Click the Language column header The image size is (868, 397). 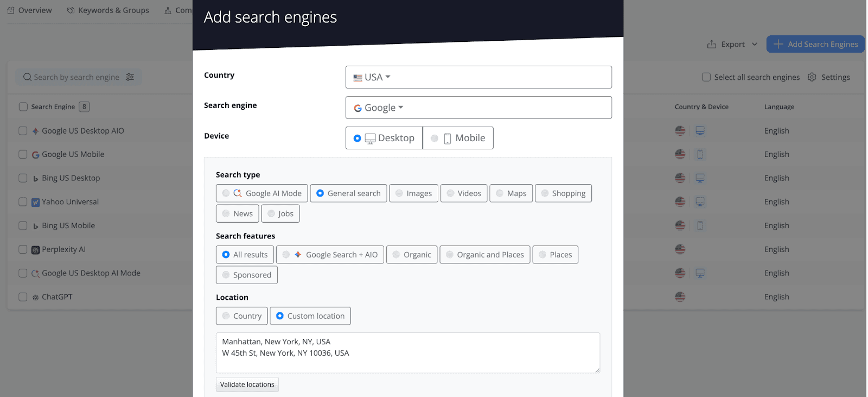(779, 107)
